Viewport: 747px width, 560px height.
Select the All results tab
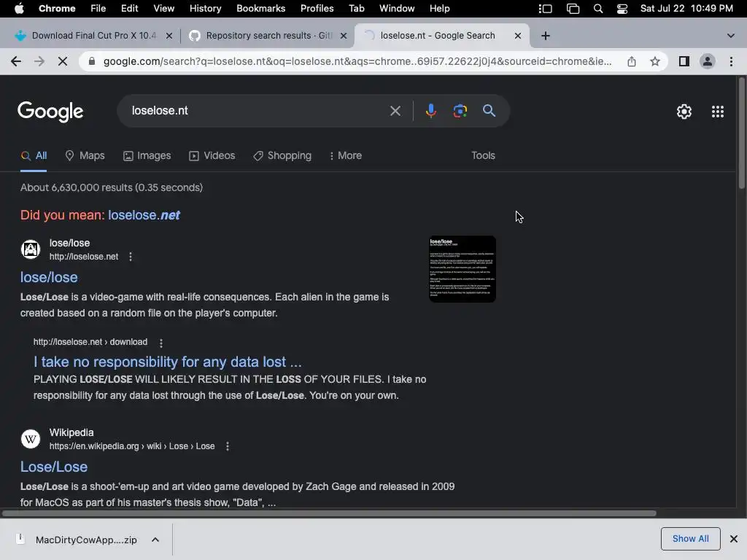point(34,156)
